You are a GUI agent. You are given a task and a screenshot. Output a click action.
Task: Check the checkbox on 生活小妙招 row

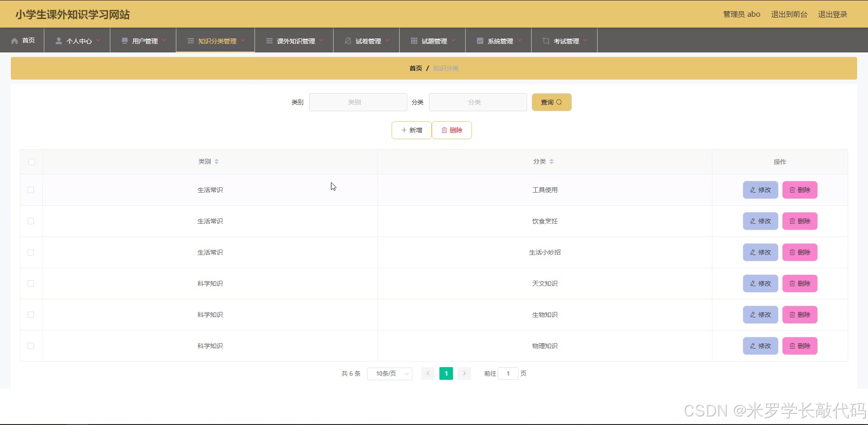31,252
